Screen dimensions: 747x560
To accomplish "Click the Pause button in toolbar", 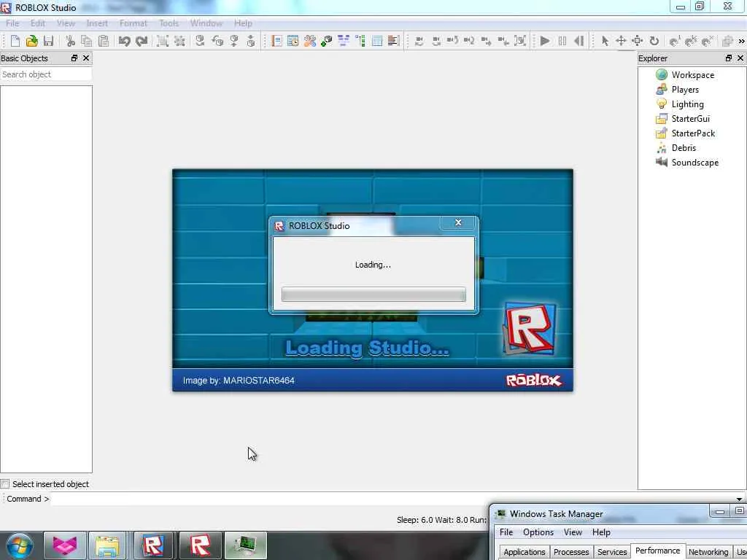I will (x=562, y=41).
